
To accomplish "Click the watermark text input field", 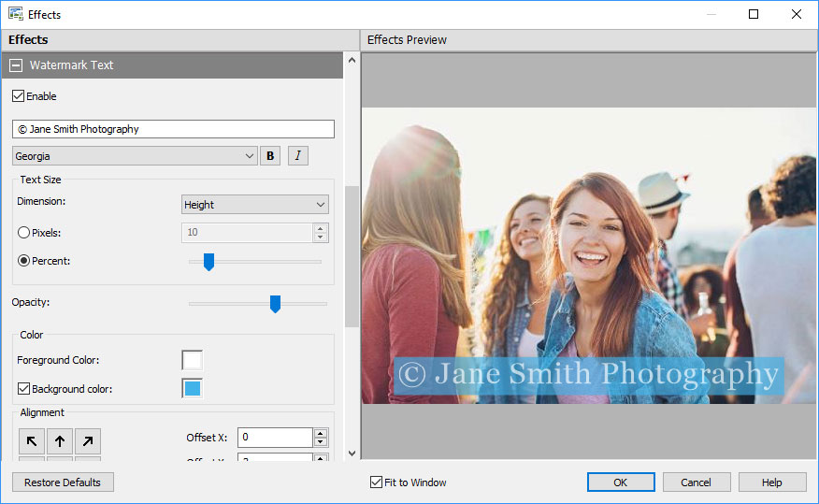I will point(173,129).
